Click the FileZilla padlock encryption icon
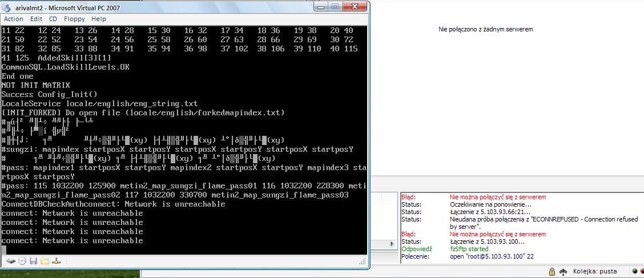The width and height of the screenshot is (644, 278). pos(553,271)
